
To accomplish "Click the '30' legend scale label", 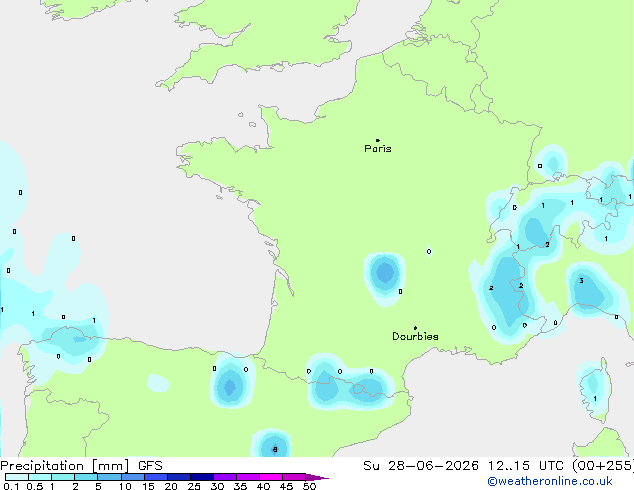I will click(x=217, y=486).
